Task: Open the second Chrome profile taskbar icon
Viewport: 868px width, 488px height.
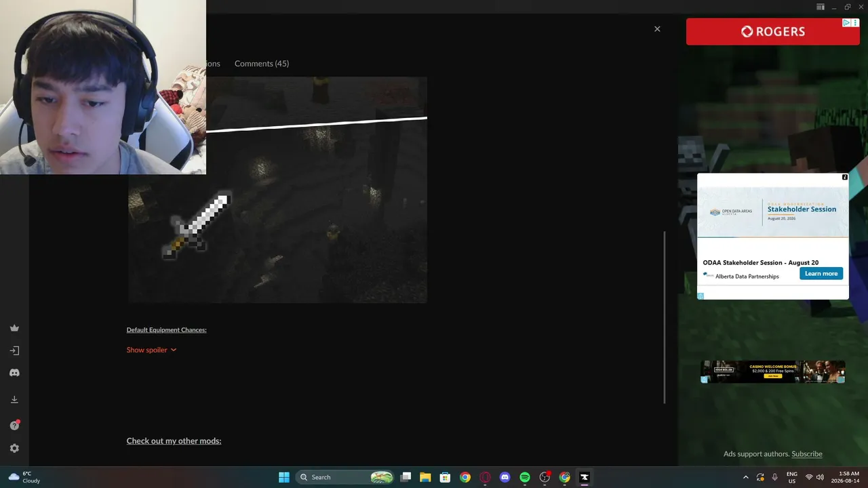Action: (x=564, y=477)
